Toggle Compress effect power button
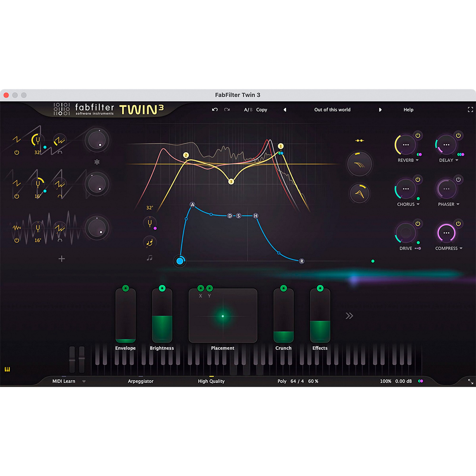This screenshot has height=476, width=476. pos(458,223)
